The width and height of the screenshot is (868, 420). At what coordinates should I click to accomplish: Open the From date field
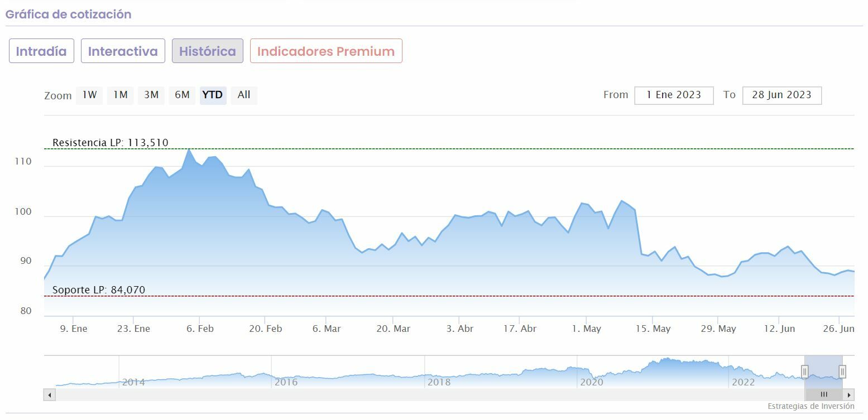[x=674, y=95]
